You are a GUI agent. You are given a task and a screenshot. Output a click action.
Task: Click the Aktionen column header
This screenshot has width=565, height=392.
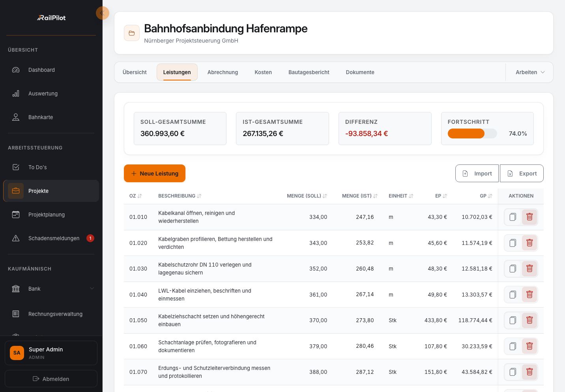pos(521,196)
